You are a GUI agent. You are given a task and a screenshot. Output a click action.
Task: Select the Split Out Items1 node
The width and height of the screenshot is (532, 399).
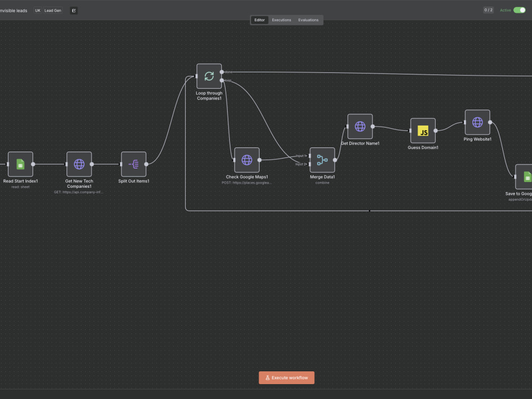[134, 164]
